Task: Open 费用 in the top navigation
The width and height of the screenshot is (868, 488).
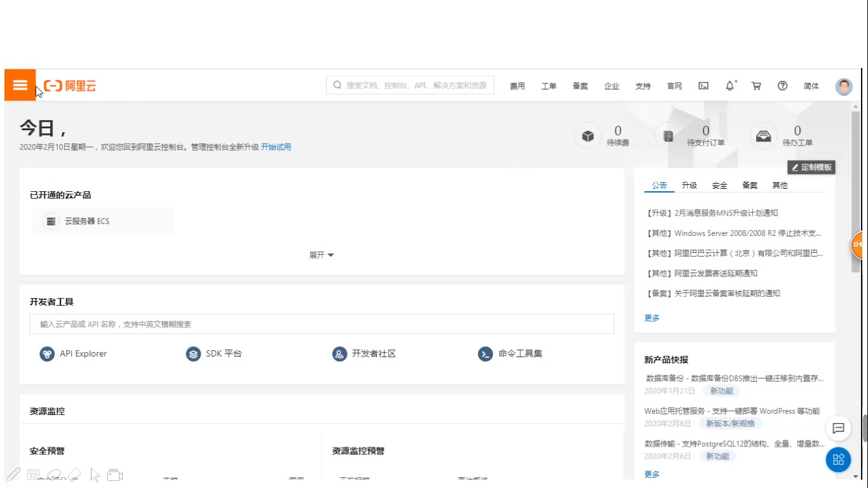Action: [x=517, y=86]
